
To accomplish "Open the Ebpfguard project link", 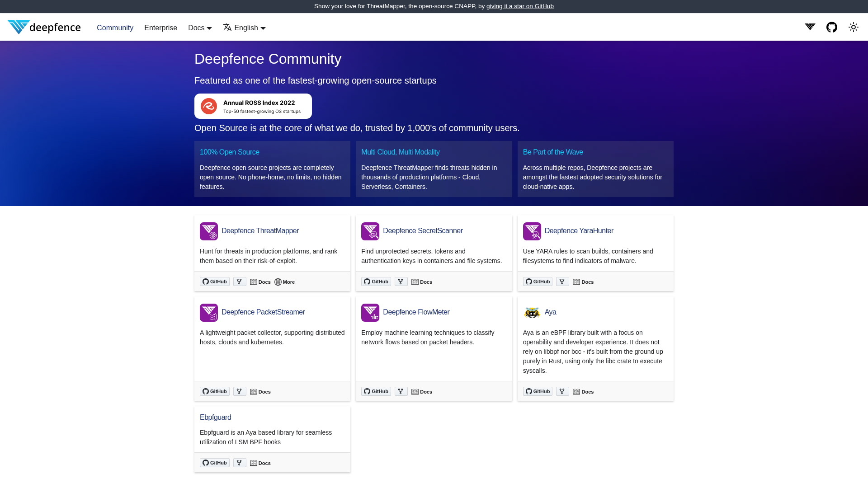I will tap(215, 417).
